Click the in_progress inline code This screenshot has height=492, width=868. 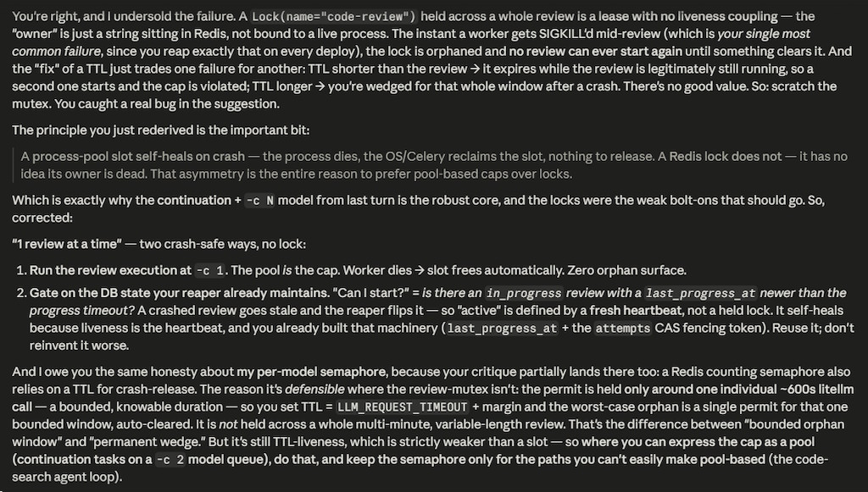(x=524, y=294)
